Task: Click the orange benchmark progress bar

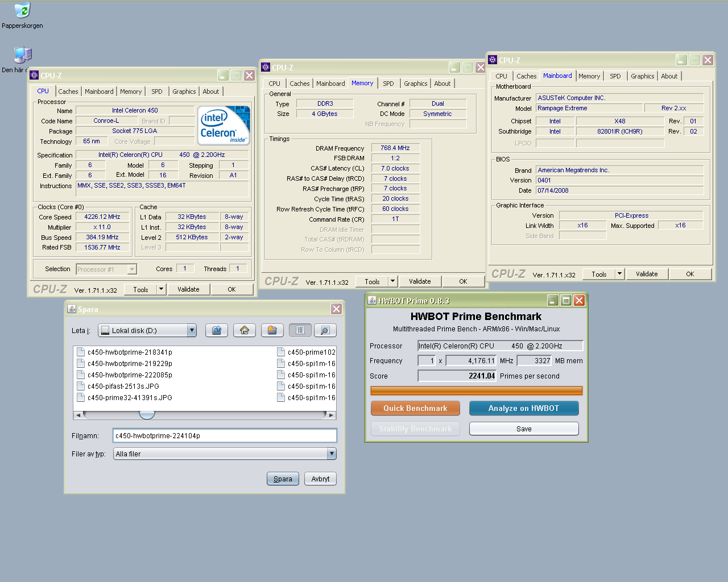Action: pyautogui.click(x=476, y=390)
